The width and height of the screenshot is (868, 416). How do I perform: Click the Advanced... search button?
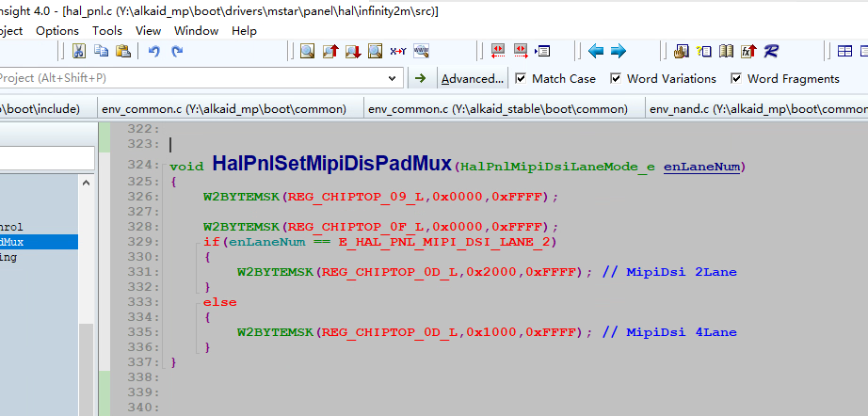(472, 79)
